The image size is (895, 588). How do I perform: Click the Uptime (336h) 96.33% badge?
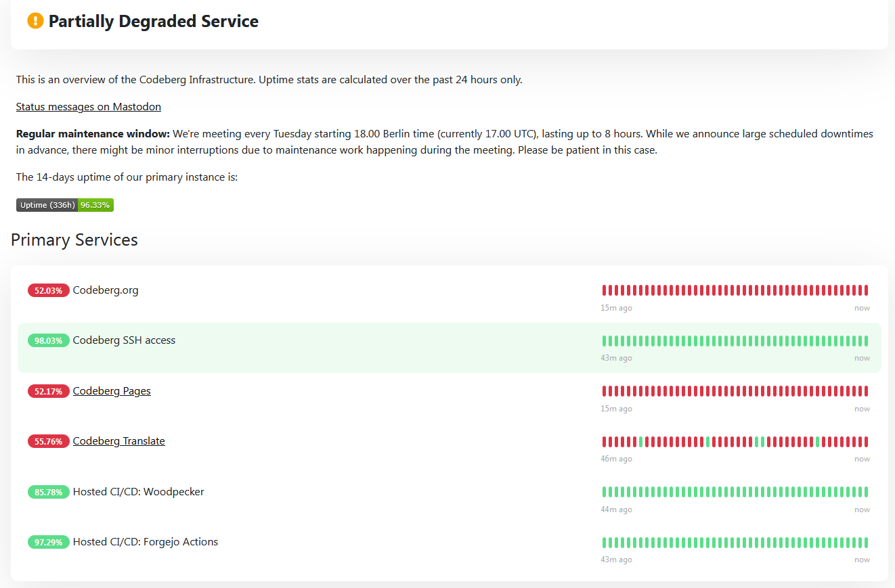click(x=65, y=205)
